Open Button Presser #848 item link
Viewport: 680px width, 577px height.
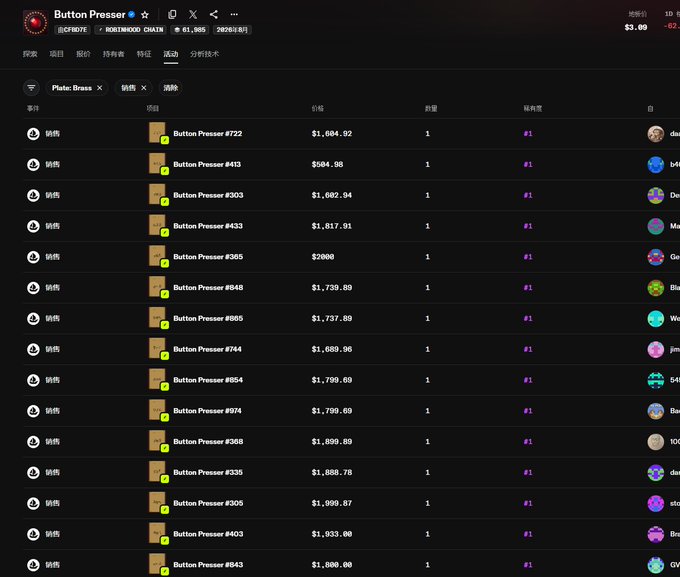tap(208, 288)
